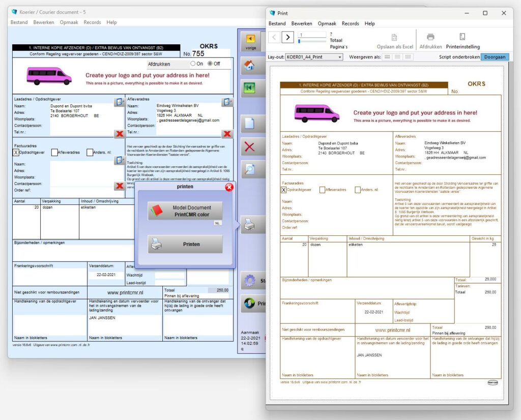Open the Lay-out KOER01_A4_Print dropdown
This screenshot has height=420, width=521.
point(314,57)
